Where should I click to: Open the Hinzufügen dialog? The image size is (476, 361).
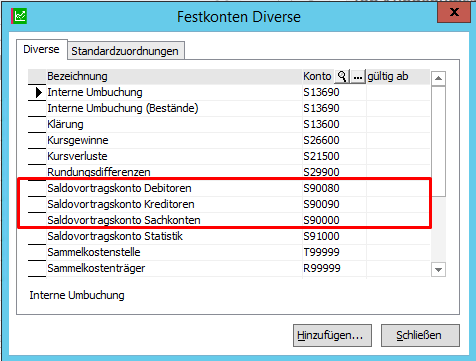[332, 335]
